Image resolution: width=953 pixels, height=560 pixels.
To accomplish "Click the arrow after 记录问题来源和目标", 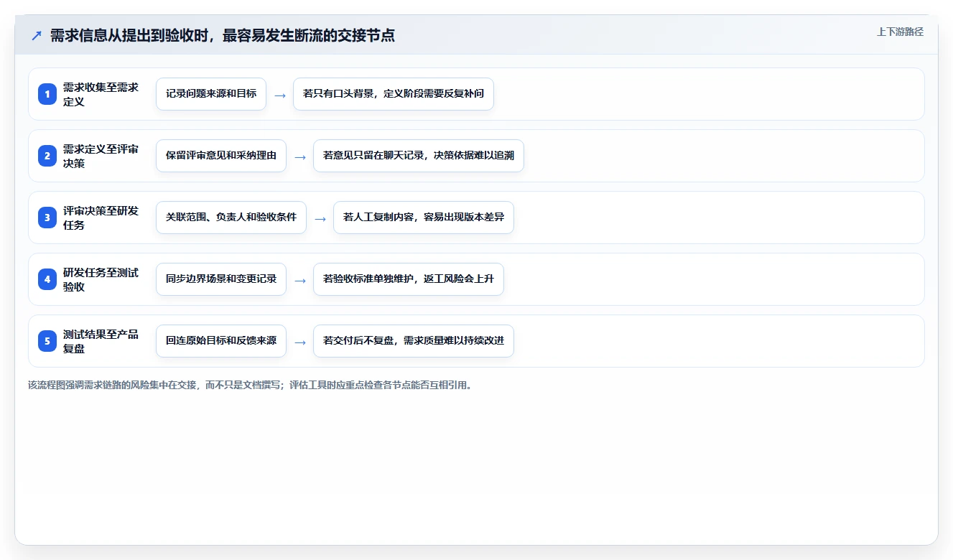I will [x=280, y=95].
